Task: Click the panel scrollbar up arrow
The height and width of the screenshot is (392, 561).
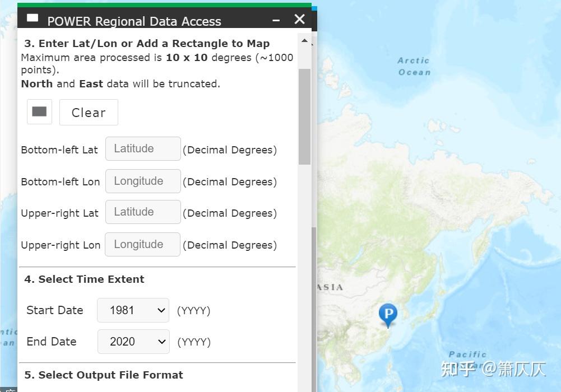Action: click(304, 41)
